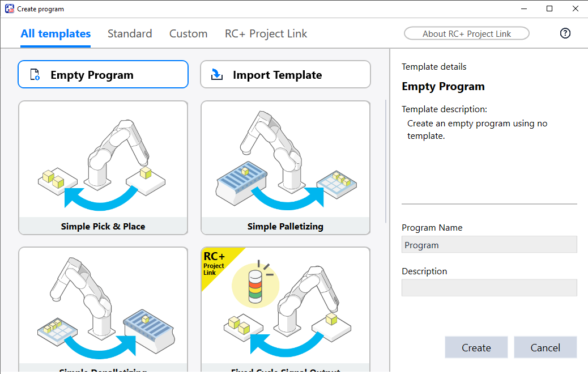Open the RC+ Project Link tab
The image size is (588, 374).
(266, 33)
